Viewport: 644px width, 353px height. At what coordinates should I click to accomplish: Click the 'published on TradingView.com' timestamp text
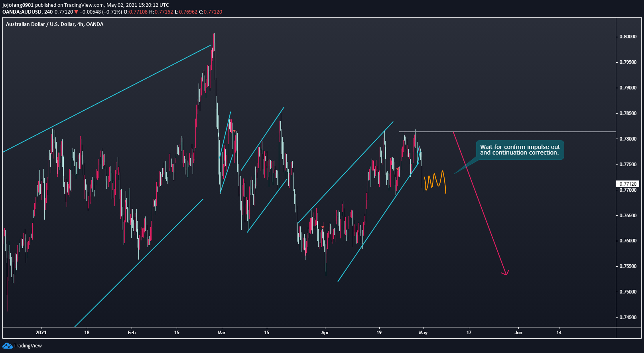point(102,5)
